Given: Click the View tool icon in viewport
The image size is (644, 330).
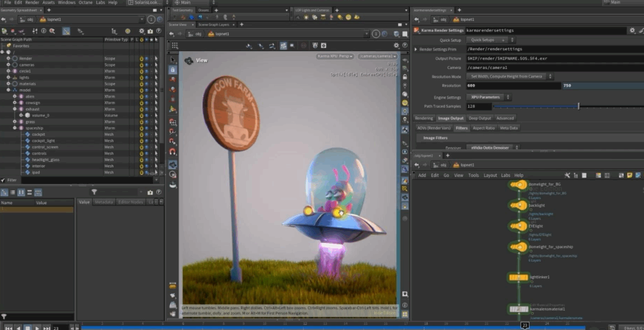Looking at the screenshot, I should pyautogui.click(x=189, y=60).
